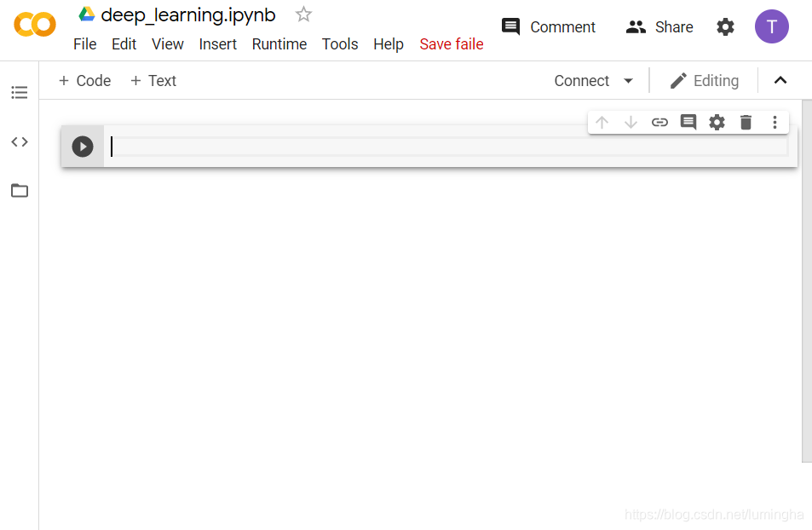Run the cell with the play button

pyautogui.click(x=83, y=147)
